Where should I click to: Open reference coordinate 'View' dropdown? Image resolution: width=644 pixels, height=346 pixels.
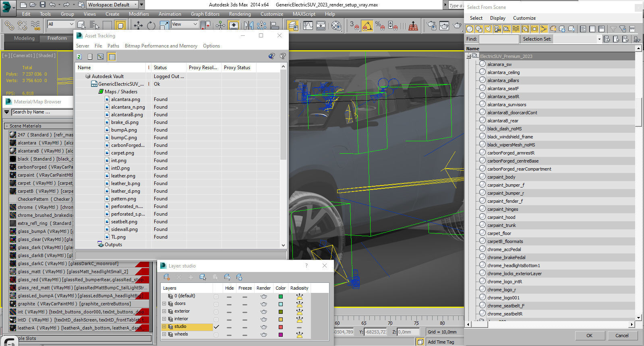click(184, 25)
